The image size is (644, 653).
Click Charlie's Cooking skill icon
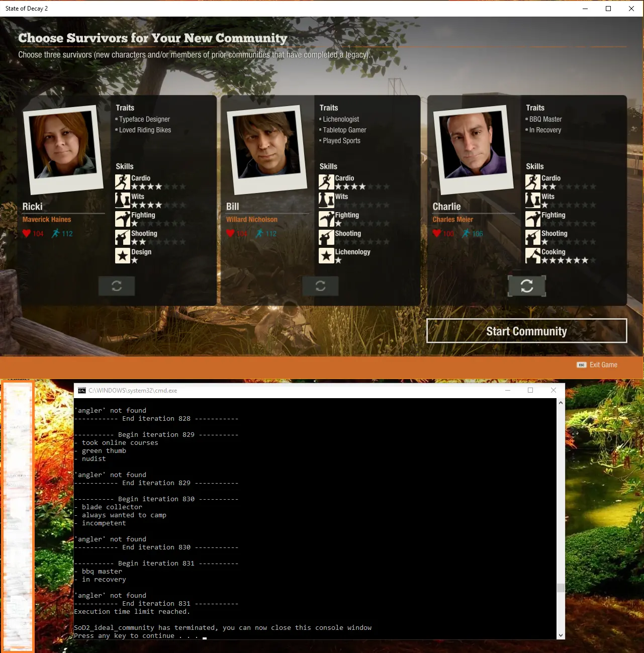coord(533,256)
